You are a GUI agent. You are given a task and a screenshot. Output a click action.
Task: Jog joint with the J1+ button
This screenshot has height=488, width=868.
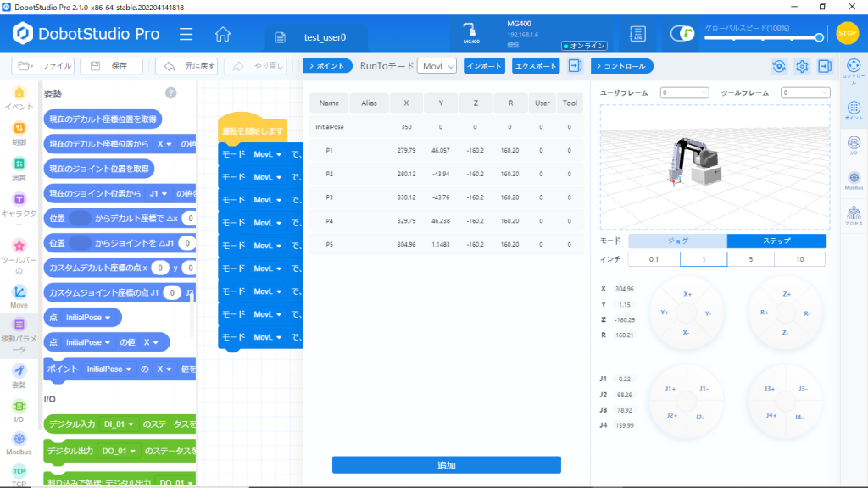(670, 388)
